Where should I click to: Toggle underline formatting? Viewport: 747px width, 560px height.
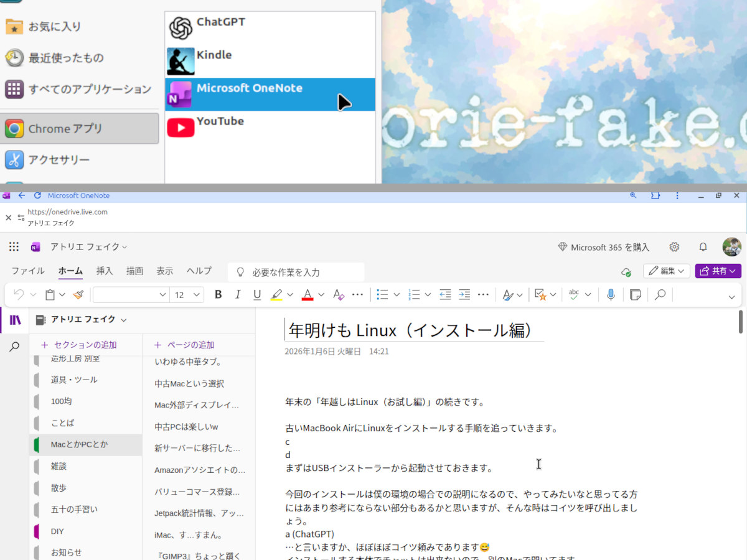256,294
